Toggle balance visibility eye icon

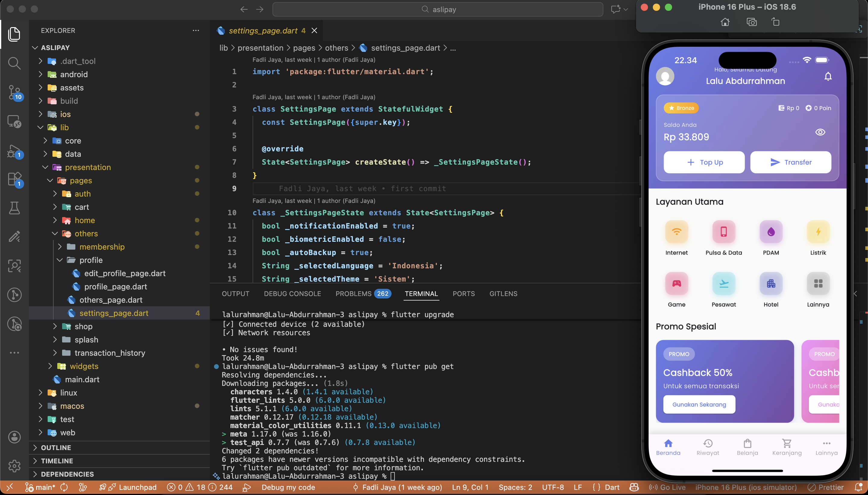(x=820, y=132)
